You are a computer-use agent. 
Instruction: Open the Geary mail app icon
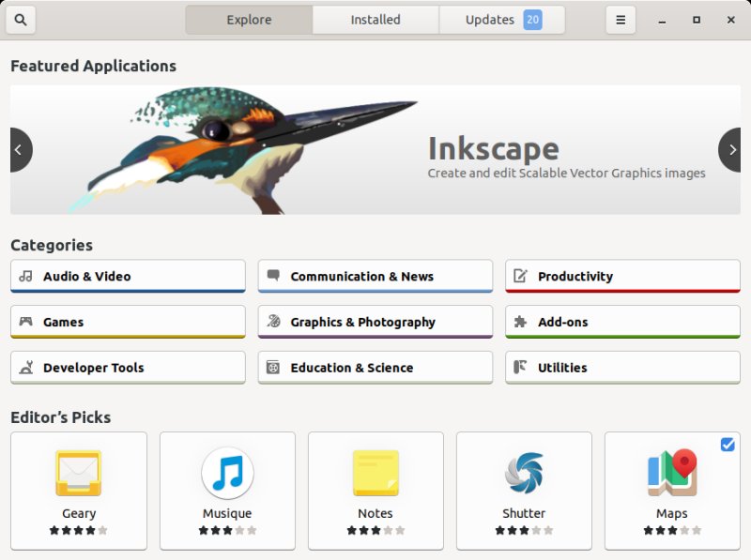pyautogui.click(x=78, y=474)
